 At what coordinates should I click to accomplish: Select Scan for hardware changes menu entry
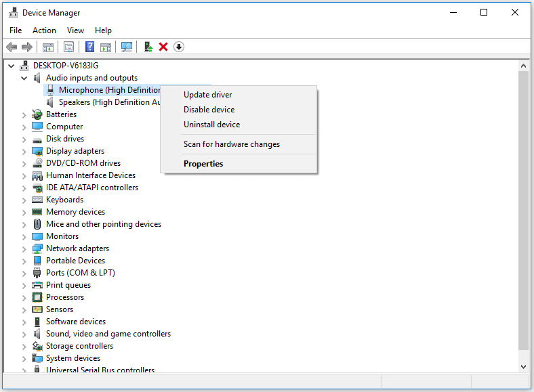[x=239, y=144]
